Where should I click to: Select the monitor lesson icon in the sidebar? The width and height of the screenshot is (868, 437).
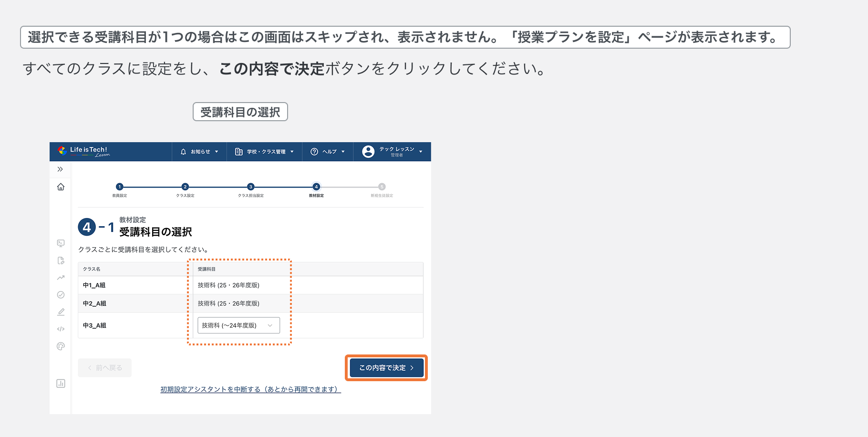61,243
